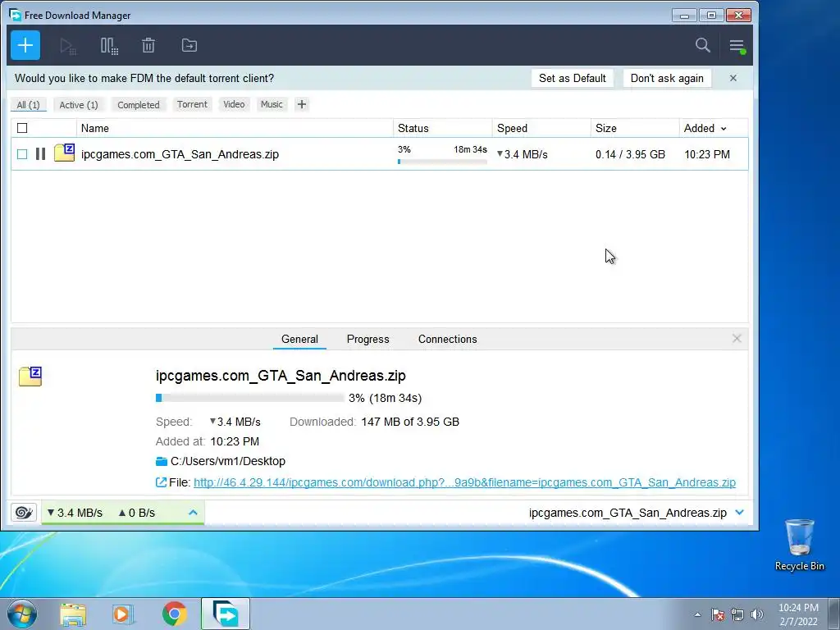Filter list by Video

coord(234,104)
